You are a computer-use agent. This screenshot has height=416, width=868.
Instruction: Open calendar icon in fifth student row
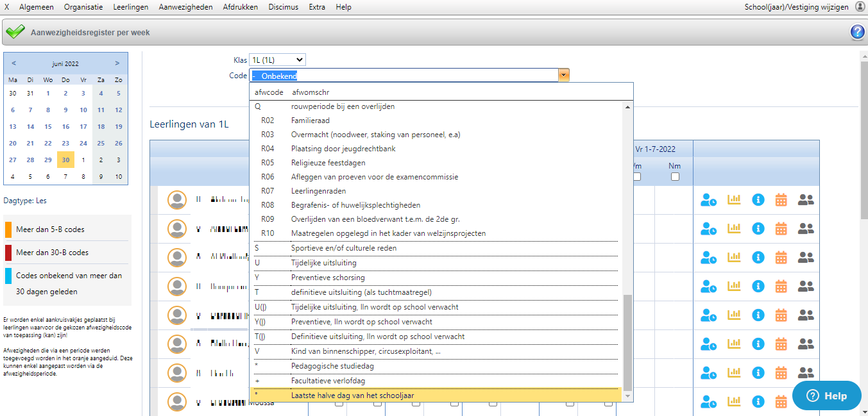(781, 315)
